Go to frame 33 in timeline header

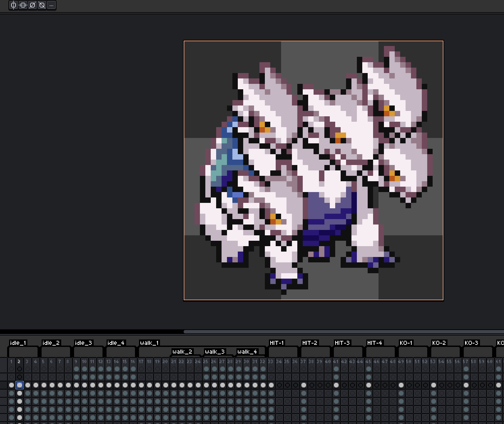271,361
